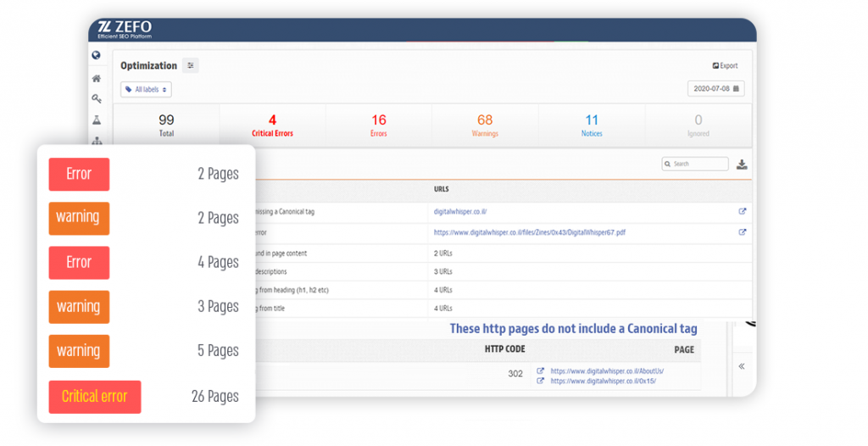Viewport: 868px width, 446px height.
Task: Click 4 URLs in heading row
Action: pyautogui.click(x=442, y=290)
